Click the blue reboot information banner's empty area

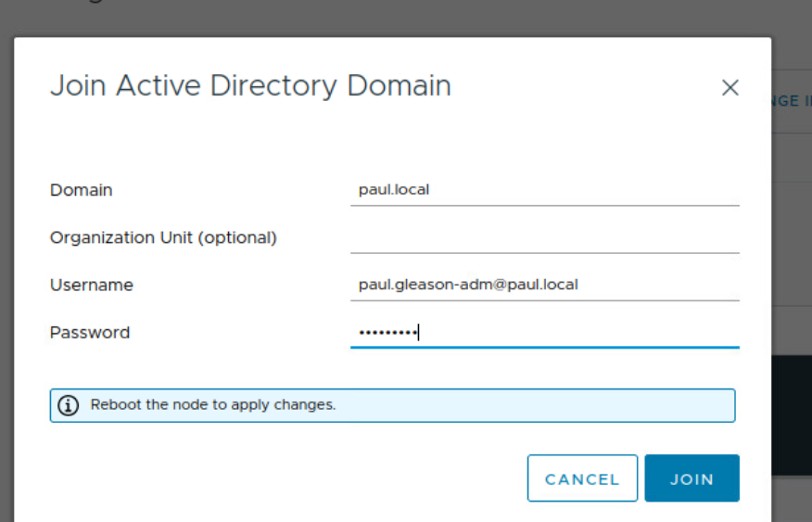(538, 405)
